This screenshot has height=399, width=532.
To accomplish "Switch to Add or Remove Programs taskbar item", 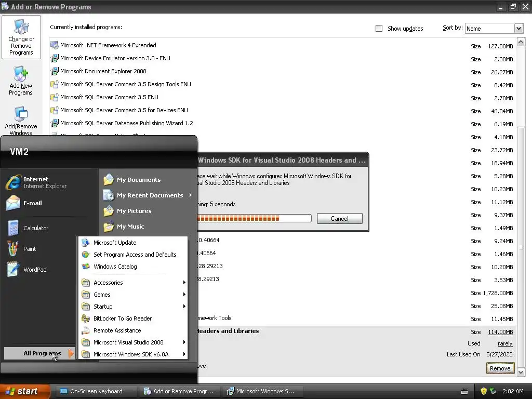I will [x=179, y=391].
